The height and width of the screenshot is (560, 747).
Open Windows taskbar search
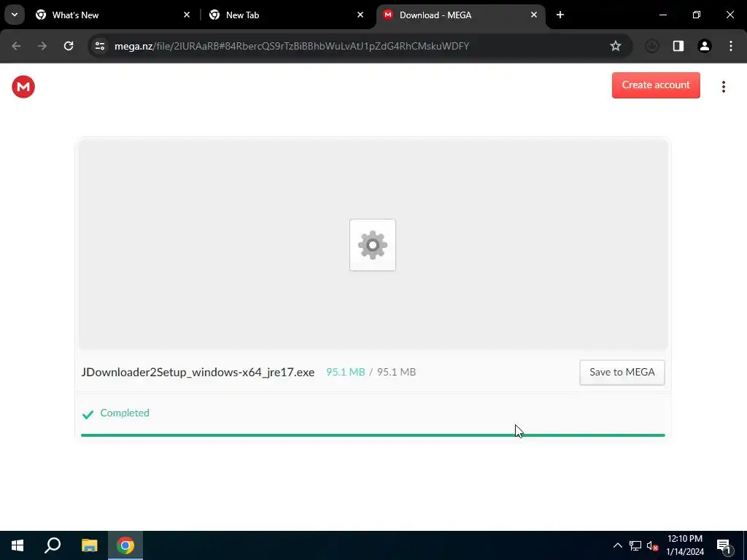click(x=53, y=545)
